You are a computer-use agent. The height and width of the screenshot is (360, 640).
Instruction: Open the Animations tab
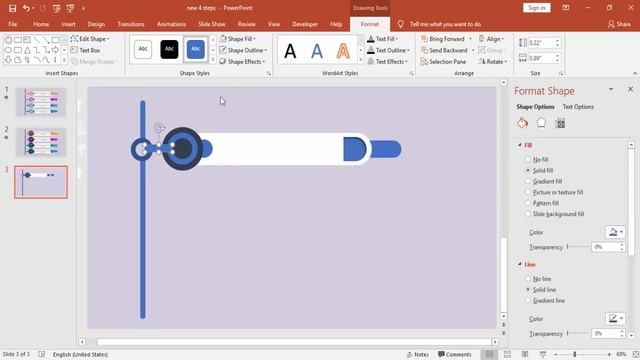[171, 24]
